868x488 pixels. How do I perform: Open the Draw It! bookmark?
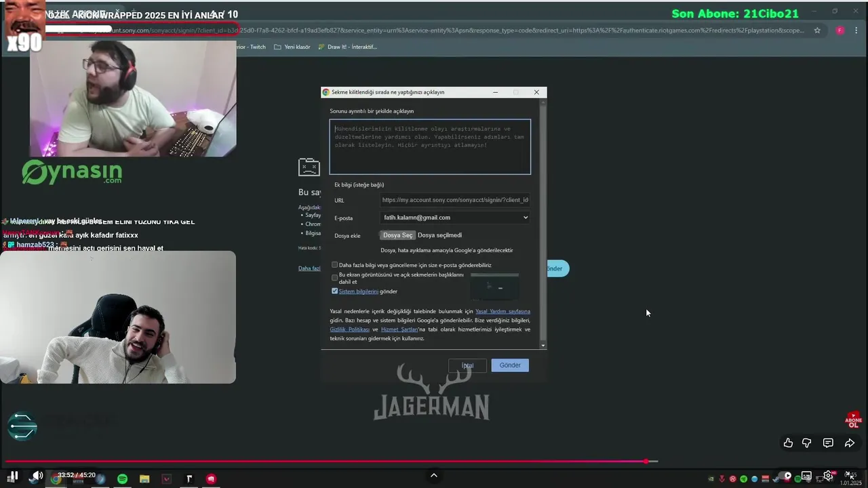point(347,47)
